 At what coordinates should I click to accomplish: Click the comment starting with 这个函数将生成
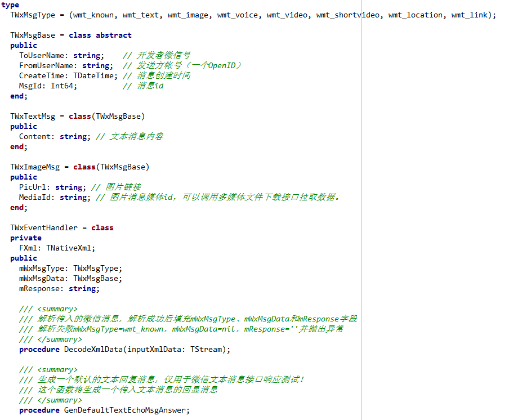[118, 390]
